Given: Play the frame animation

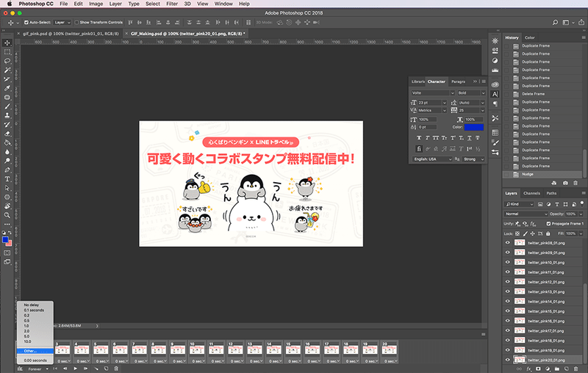Looking at the screenshot, I should 76,369.
